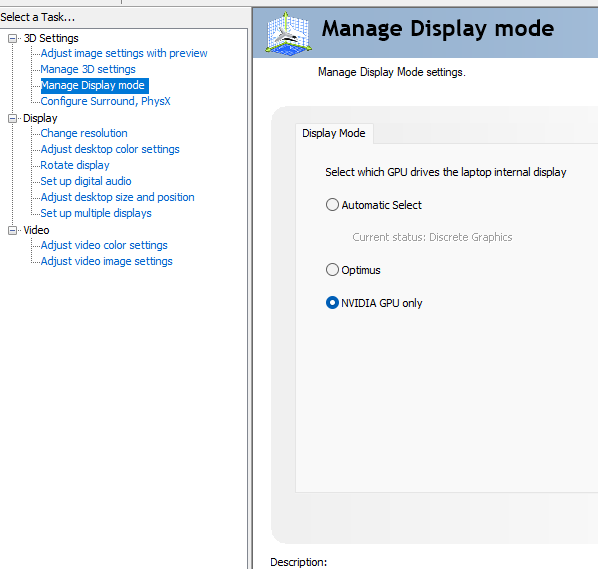
Task: Open the Display Mode tab
Action: pos(334,133)
